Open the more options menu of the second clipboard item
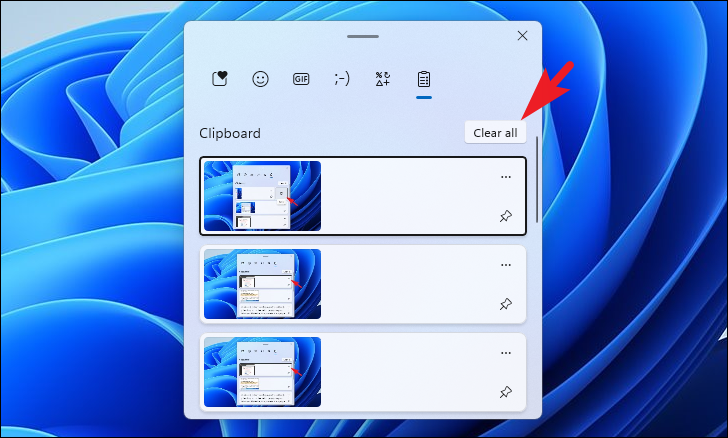728x438 pixels. tap(506, 265)
